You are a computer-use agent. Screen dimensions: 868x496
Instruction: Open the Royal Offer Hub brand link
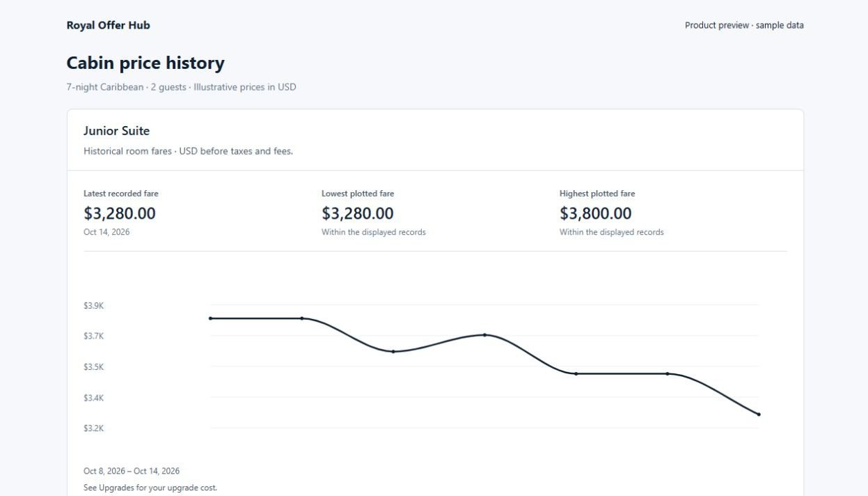[x=108, y=25]
